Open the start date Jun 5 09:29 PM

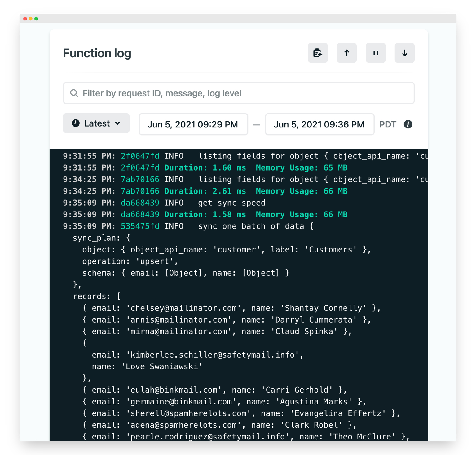(x=193, y=124)
